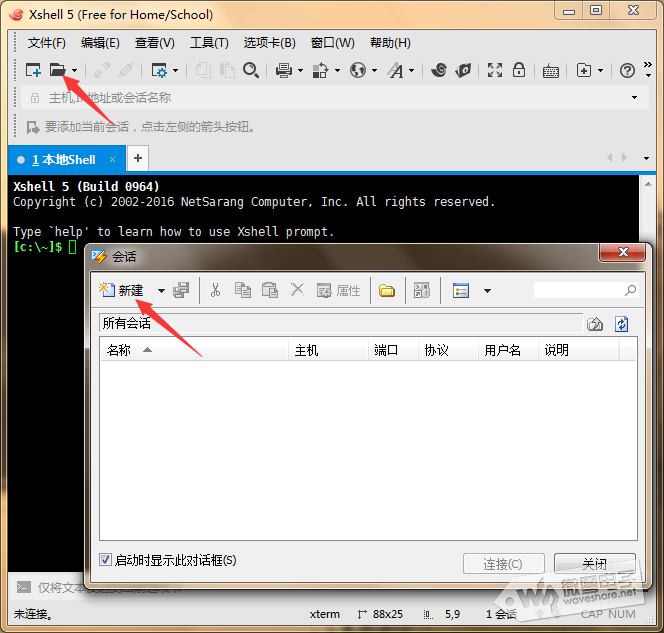664x633 pixels.
Task: Click the 关闭 button in session dialog
Action: coord(594,564)
